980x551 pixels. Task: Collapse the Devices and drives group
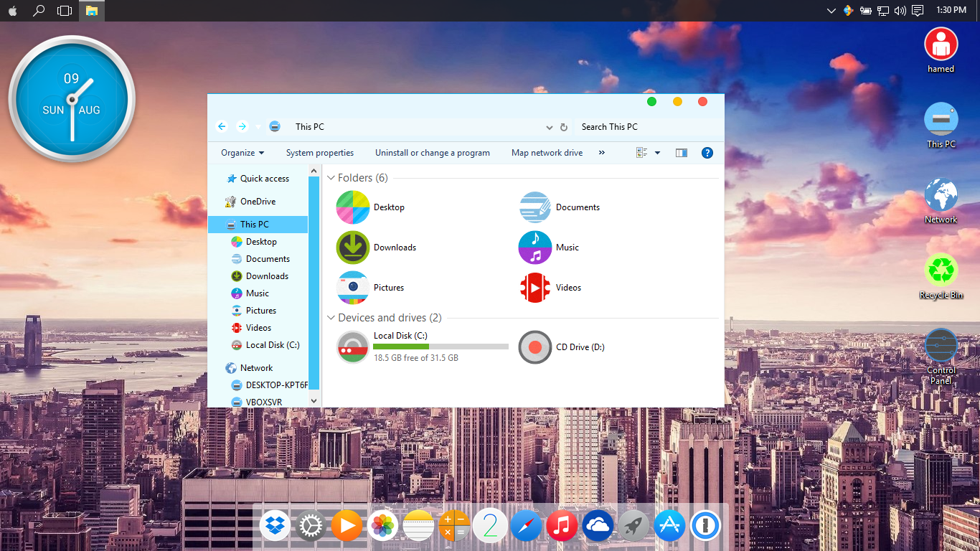click(331, 318)
